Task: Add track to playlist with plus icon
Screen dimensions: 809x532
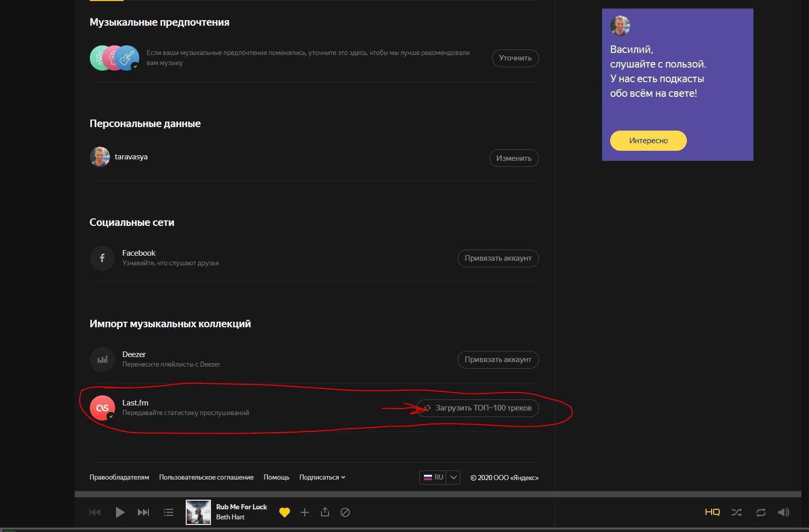Action: [x=305, y=512]
